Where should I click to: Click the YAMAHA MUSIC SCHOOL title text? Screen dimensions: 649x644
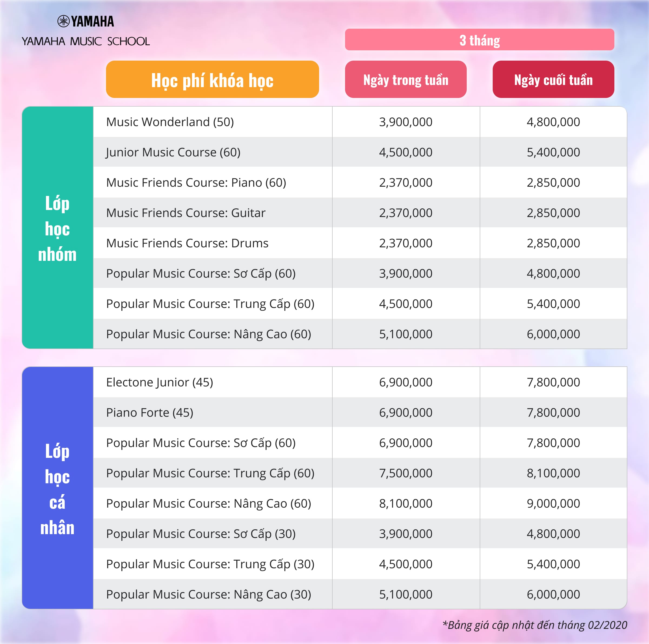[x=86, y=41]
